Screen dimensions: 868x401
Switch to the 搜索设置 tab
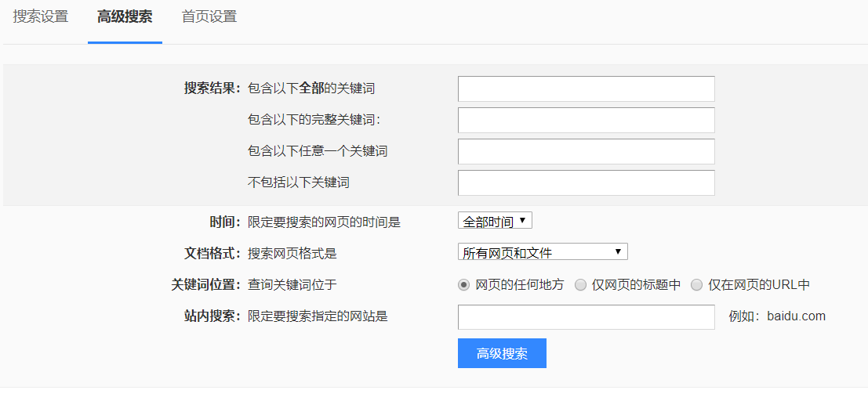pos(41,16)
